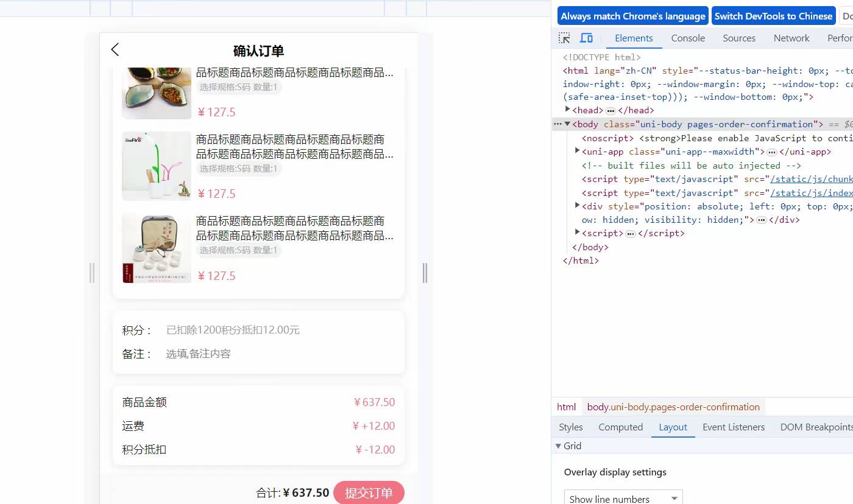Switch to the Console tab

(688, 38)
